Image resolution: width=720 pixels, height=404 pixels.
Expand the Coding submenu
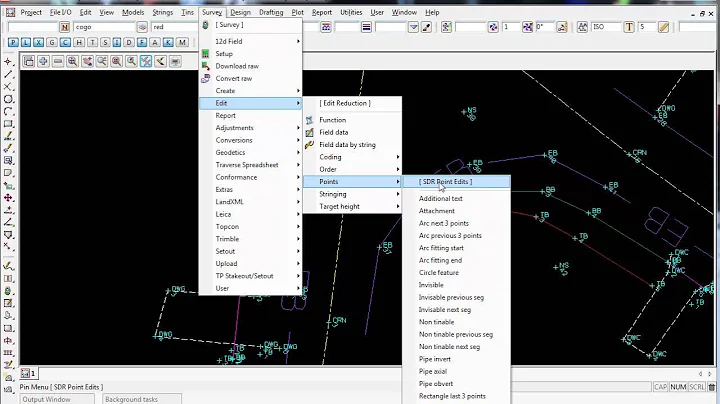point(353,157)
